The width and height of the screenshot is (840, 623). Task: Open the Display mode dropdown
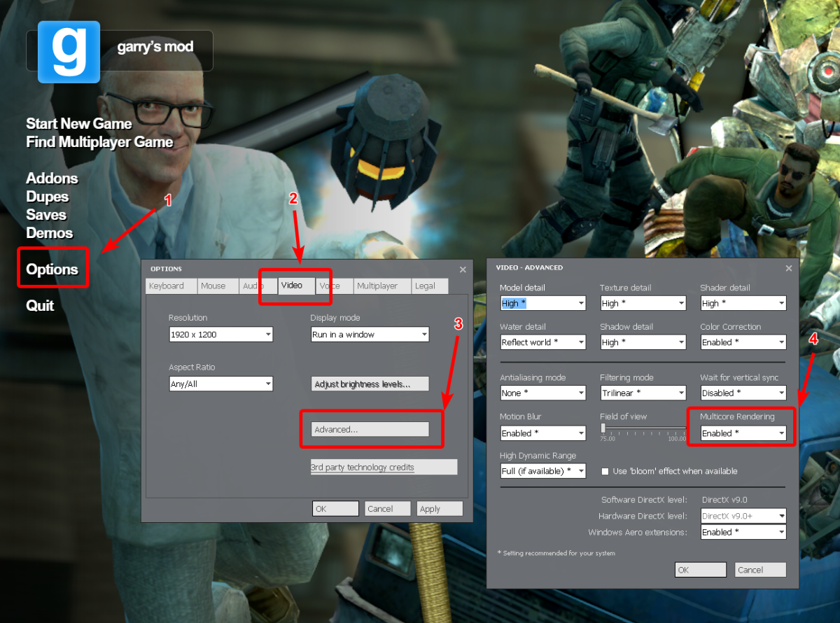(x=370, y=335)
